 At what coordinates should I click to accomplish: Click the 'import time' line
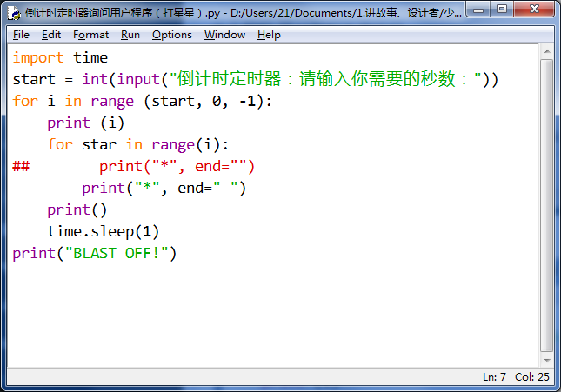coord(60,57)
